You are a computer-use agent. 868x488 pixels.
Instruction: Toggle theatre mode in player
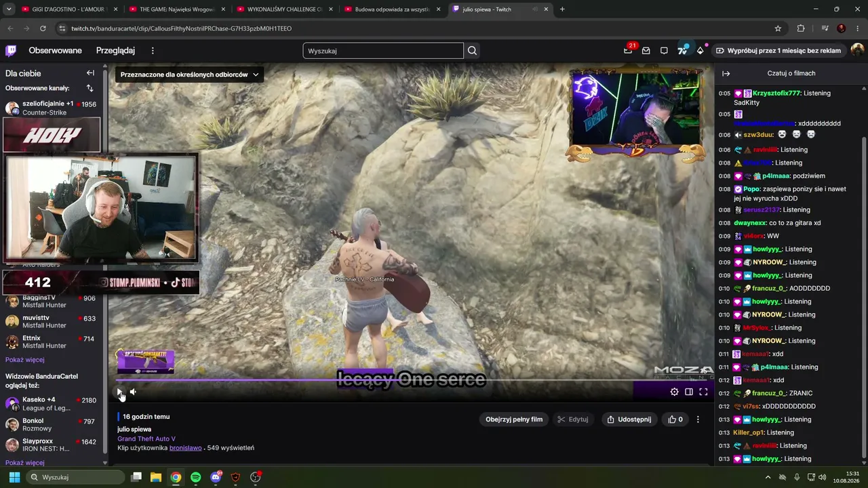[x=689, y=392]
